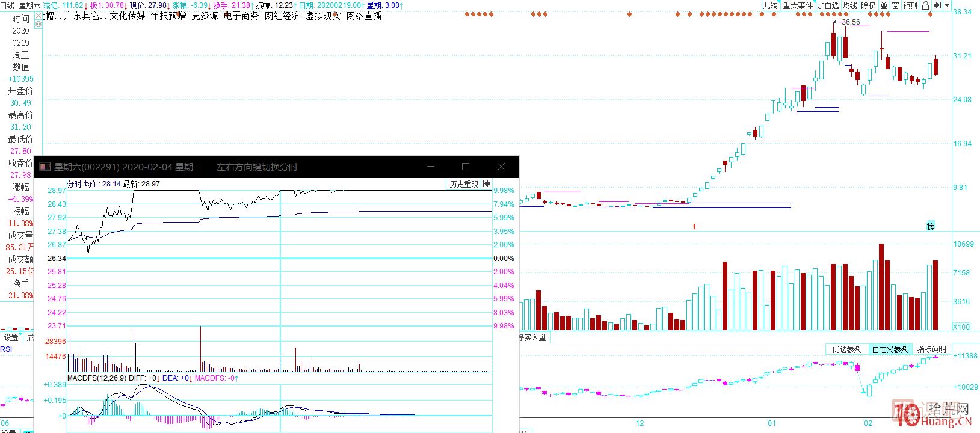Click the gear icon under the panel close X
The image size is (980, 433).
click(x=39, y=24)
